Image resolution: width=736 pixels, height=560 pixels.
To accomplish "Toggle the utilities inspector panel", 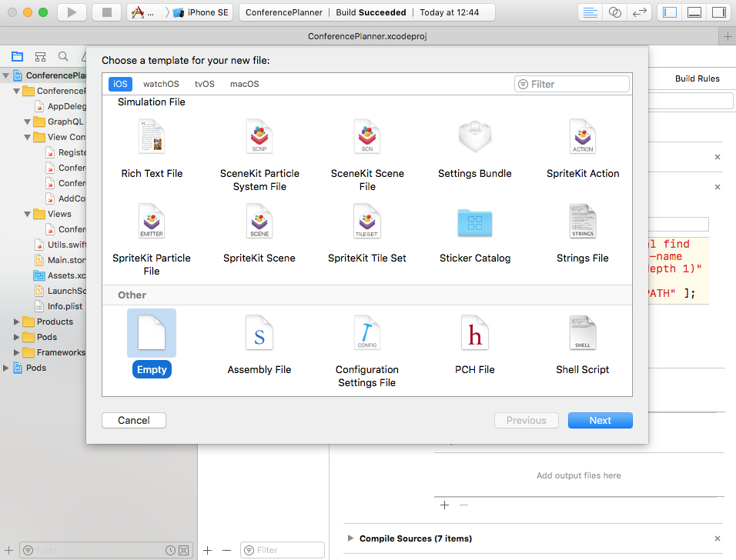I will [x=718, y=12].
